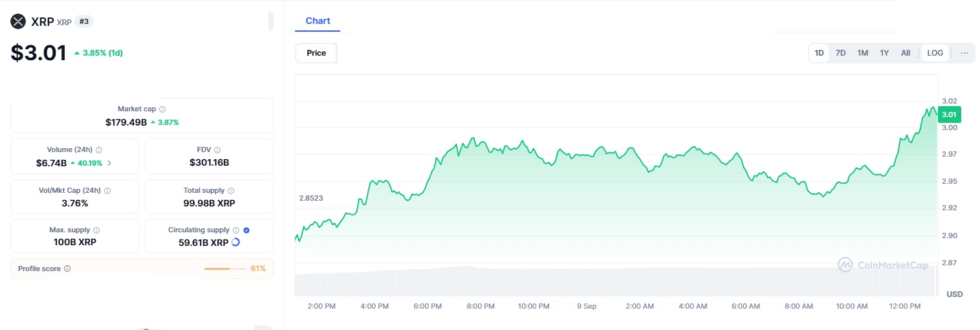The width and height of the screenshot is (980, 330).
Task: Click the 9 Sep date label on axis
Action: click(x=586, y=306)
